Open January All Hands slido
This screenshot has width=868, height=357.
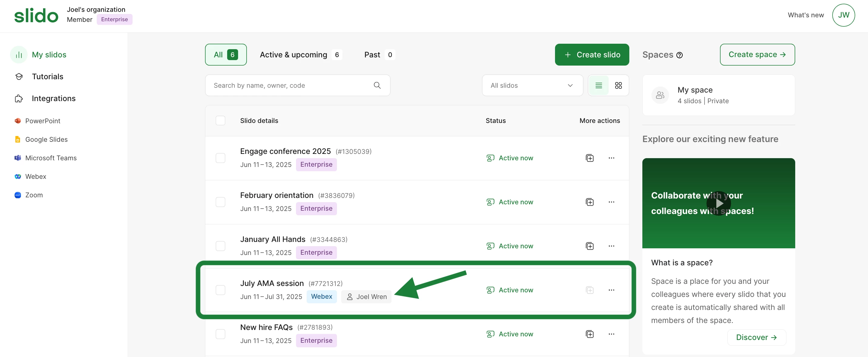tap(273, 239)
